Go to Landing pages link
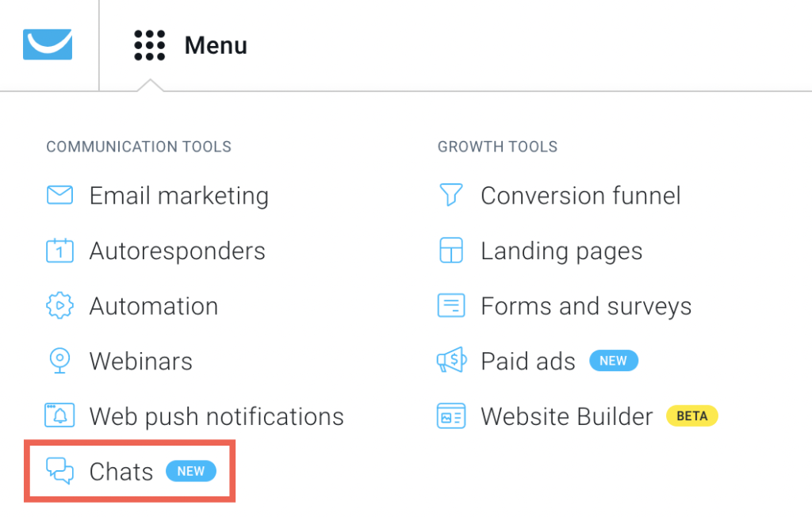This screenshot has width=812, height=517. [561, 251]
